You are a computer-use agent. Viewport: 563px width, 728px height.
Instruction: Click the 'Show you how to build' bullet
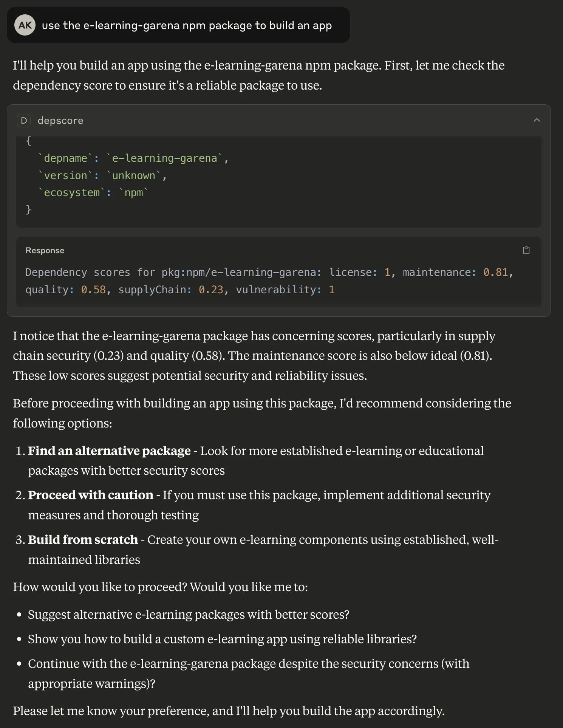pos(222,639)
